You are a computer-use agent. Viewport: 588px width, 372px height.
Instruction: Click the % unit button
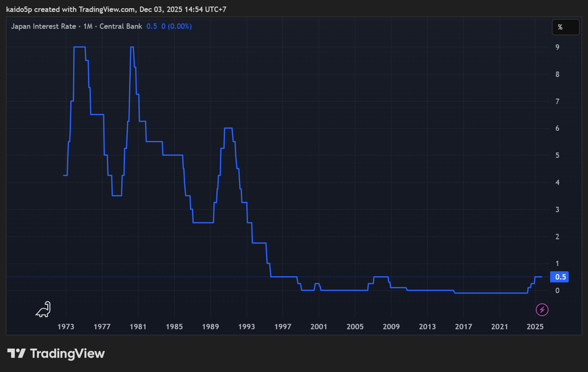click(565, 27)
